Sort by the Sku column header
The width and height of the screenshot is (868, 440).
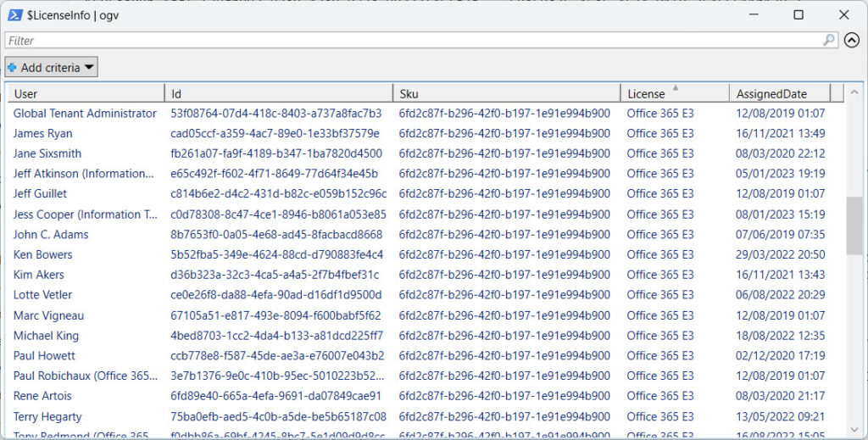507,93
